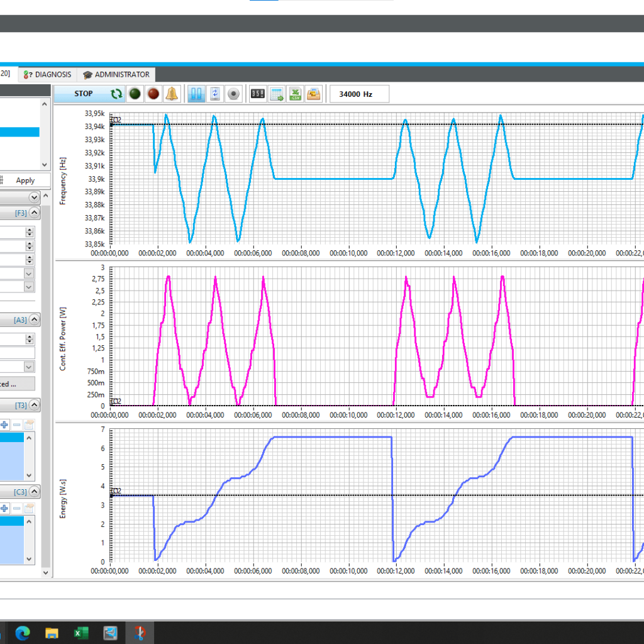Click the clipboard paste icon in [C3]

29,508
